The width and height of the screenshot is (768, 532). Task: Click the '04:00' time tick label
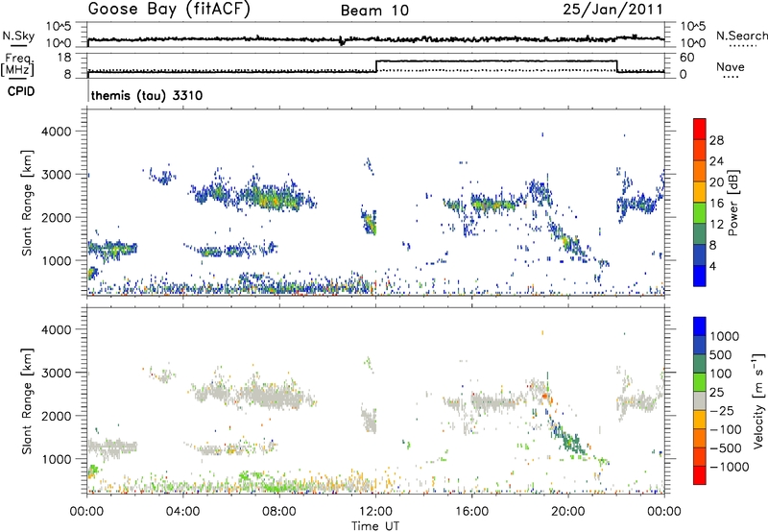[x=182, y=512]
